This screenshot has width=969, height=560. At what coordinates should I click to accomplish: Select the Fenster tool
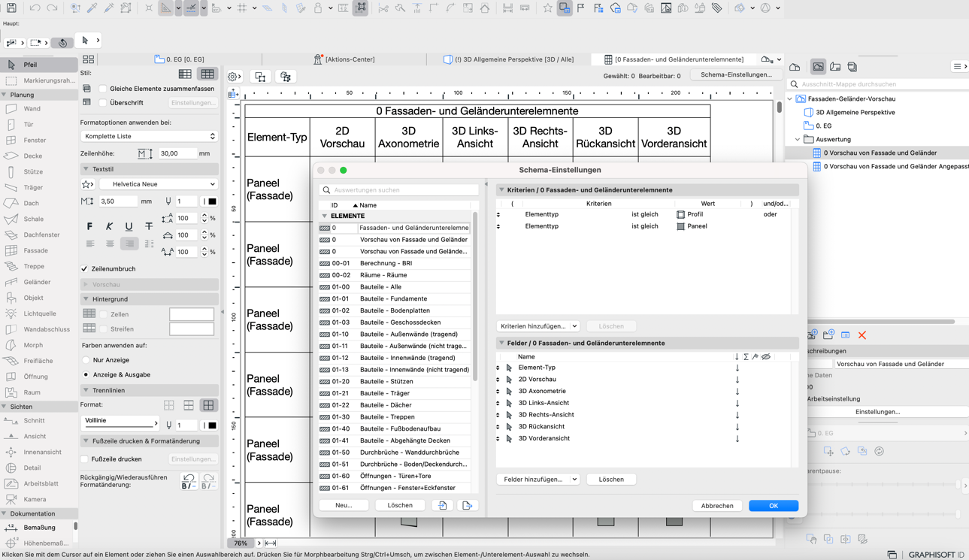pyautogui.click(x=38, y=141)
